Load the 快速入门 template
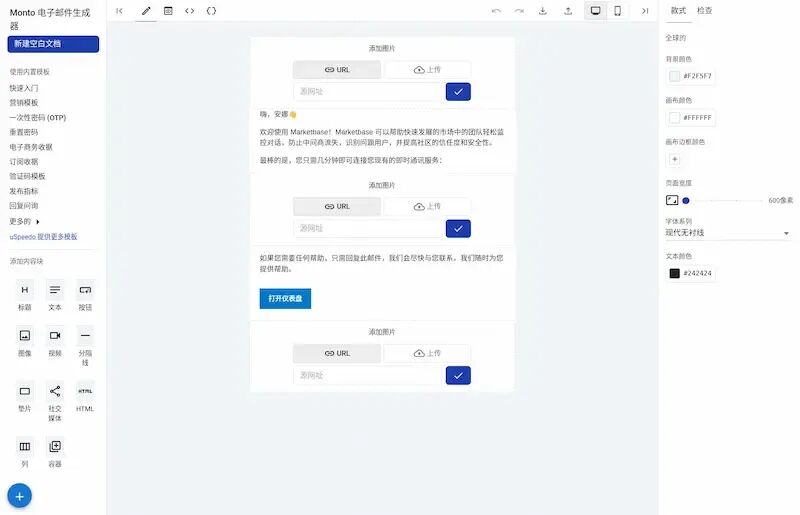This screenshot has height=515, width=800. pyautogui.click(x=24, y=88)
